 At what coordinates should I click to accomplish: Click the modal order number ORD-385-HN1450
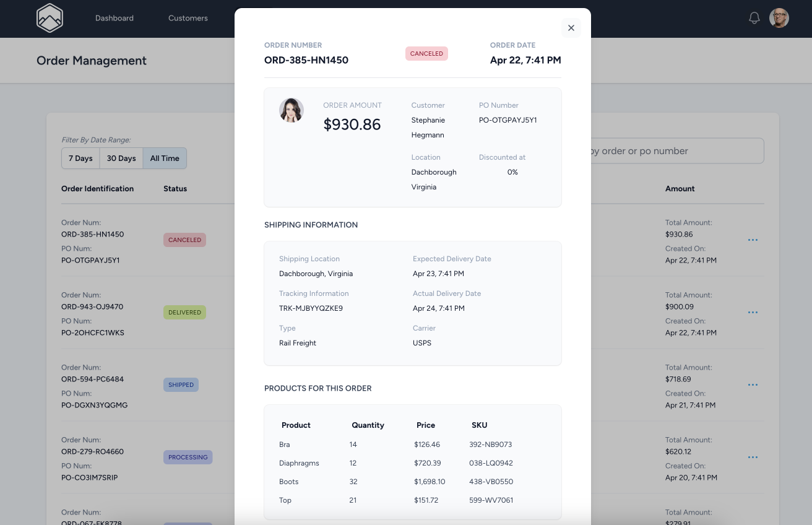306,60
